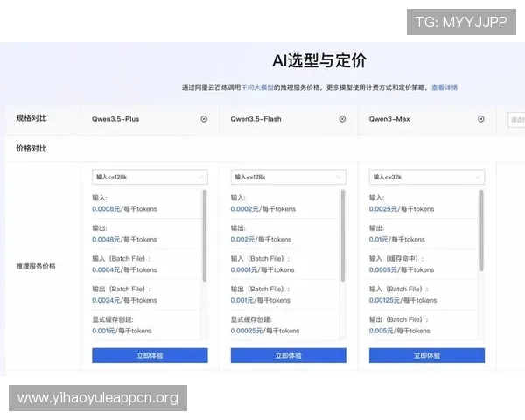The height and width of the screenshot is (420, 525).
Task: Click the AI选型与定价 page heading
Action: pyautogui.click(x=319, y=61)
